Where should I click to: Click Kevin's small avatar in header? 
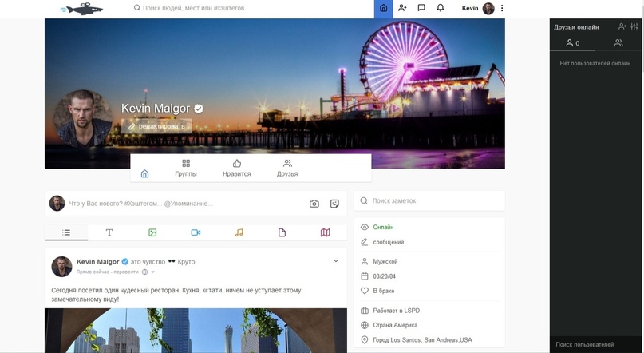(488, 8)
